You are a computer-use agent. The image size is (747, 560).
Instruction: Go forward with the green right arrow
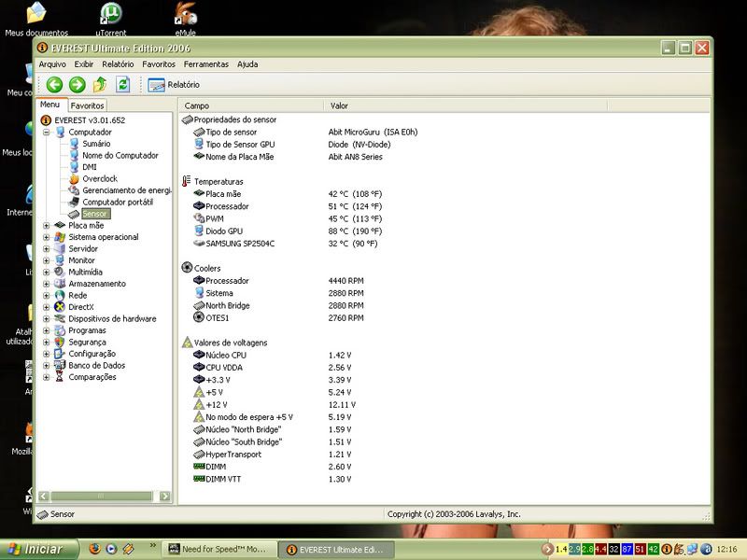click(x=78, y=85)
